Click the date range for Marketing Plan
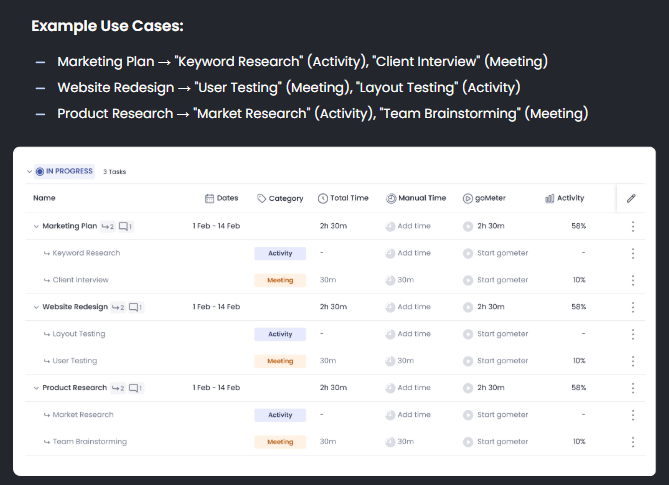The width and height of the screenshot is (669, 485). click(216, 226)
